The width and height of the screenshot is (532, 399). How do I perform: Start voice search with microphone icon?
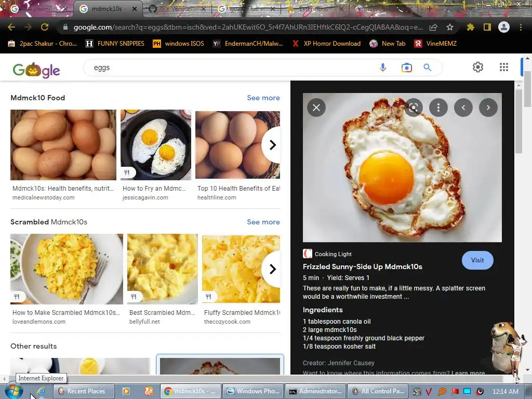click(383, 68)
